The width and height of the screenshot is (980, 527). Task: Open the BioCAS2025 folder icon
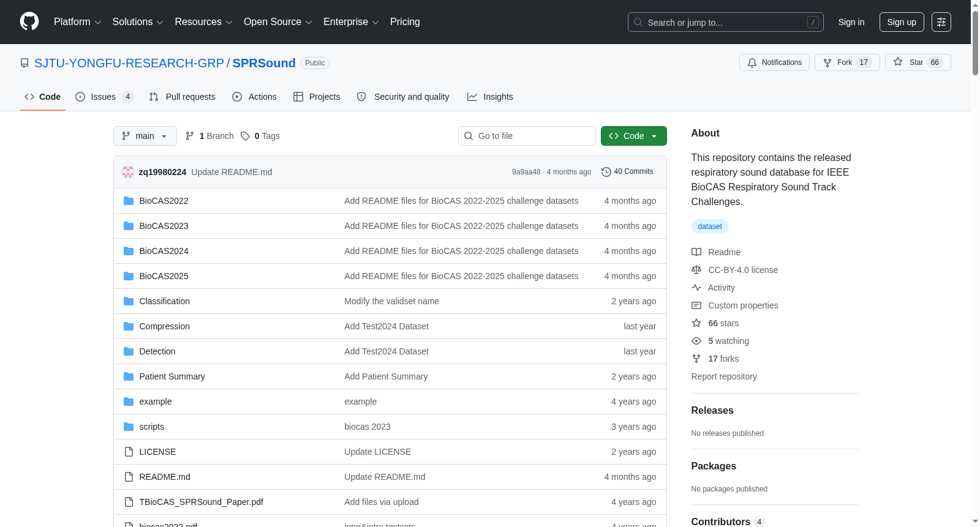coord(129,276)
